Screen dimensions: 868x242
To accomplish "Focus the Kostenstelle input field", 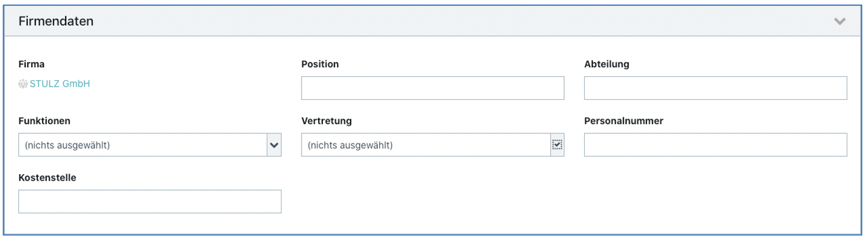I will click(150, 201).
